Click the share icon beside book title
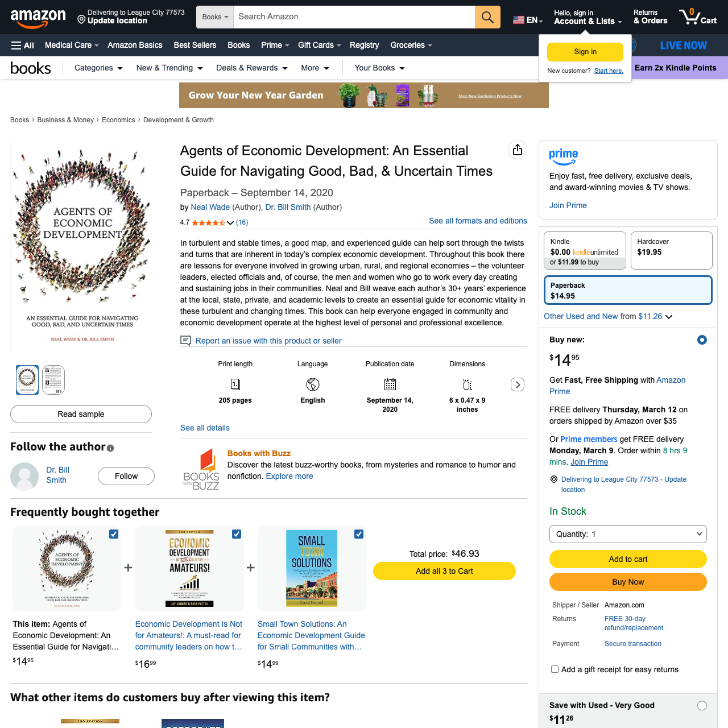 pyautogui.click(x=518, y=150)
